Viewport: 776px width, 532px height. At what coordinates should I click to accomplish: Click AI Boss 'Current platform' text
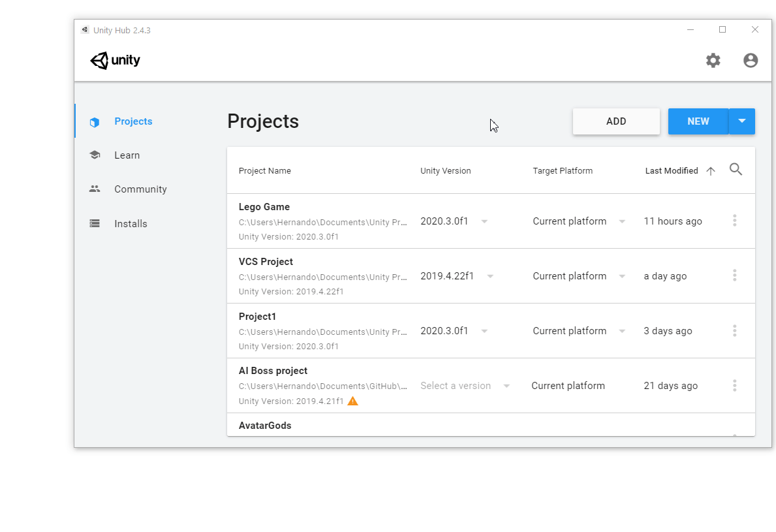(568, 386)
